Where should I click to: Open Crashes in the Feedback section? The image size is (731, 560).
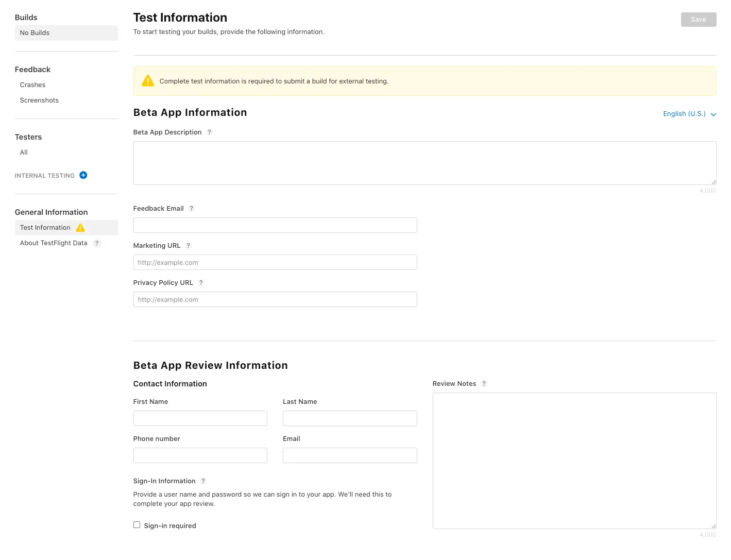[32, 85]
